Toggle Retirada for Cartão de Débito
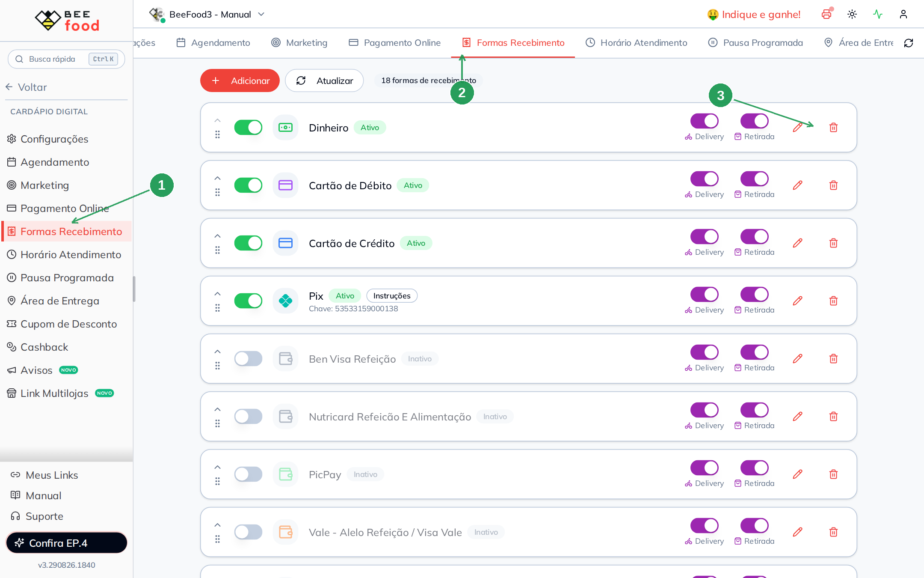This screenshot has height=578, width=924. (754, 179)
